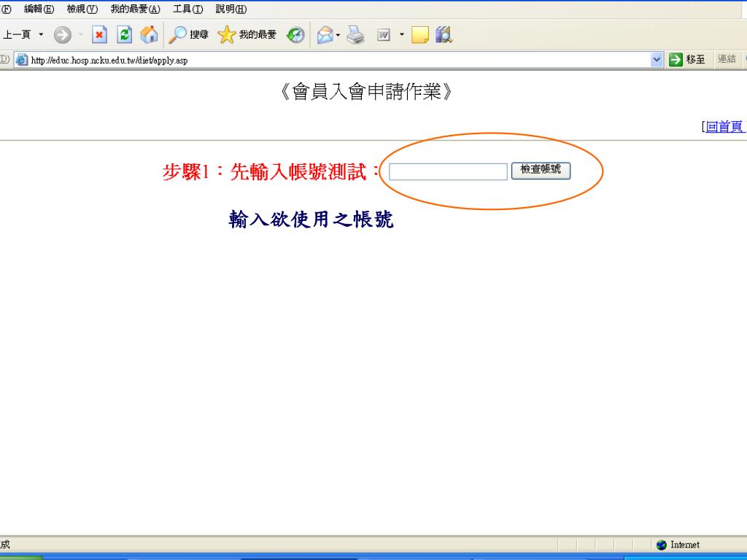747x560 pixels.
Task: Open the 編輯(E) menu
Action: coord(39,9)
